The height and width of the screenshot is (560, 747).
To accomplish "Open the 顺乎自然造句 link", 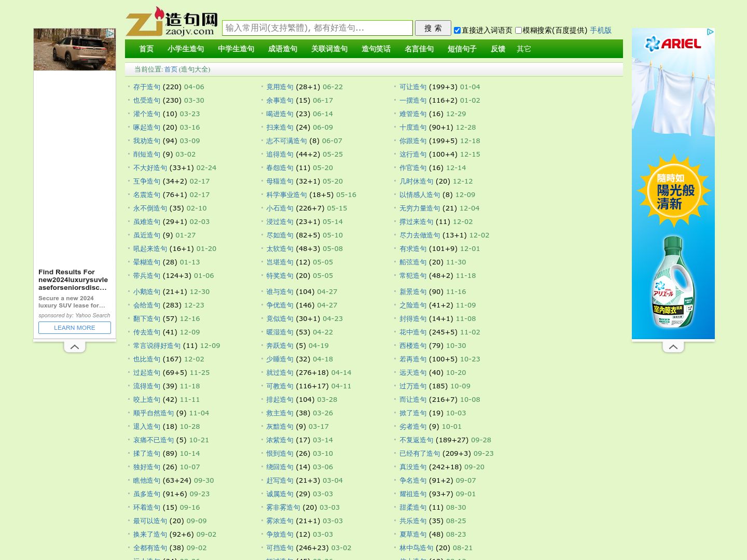I will [x=154, y=413].
